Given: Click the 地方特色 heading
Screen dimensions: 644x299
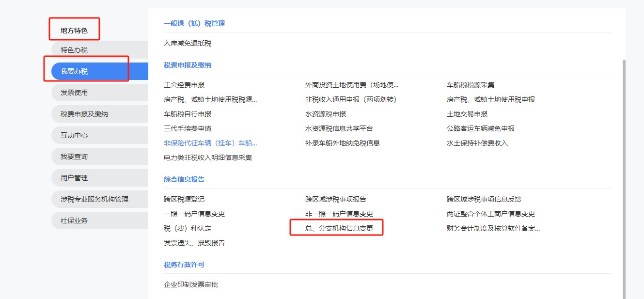Looking at the screenshot, I should (x=74, y=31).
